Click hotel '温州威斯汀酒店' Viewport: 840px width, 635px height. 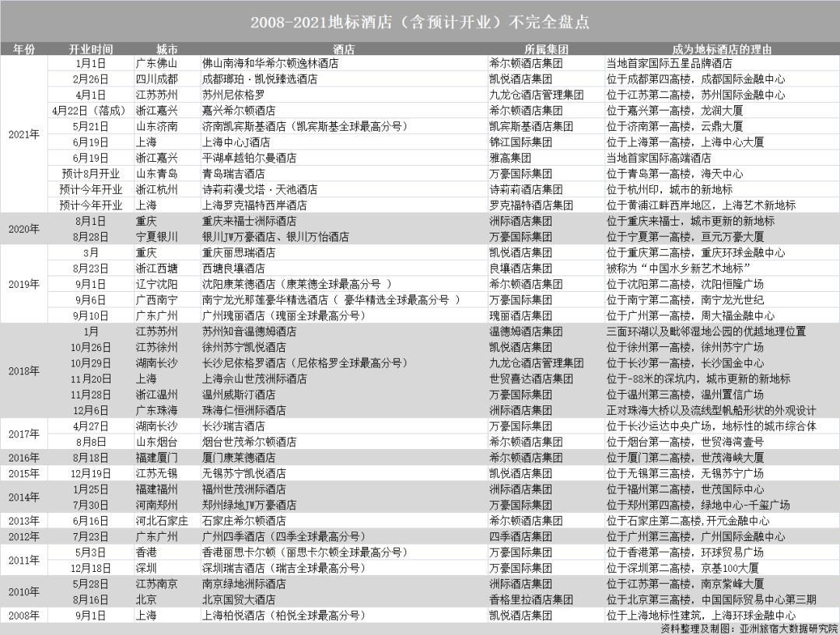[x=239, y=395]
